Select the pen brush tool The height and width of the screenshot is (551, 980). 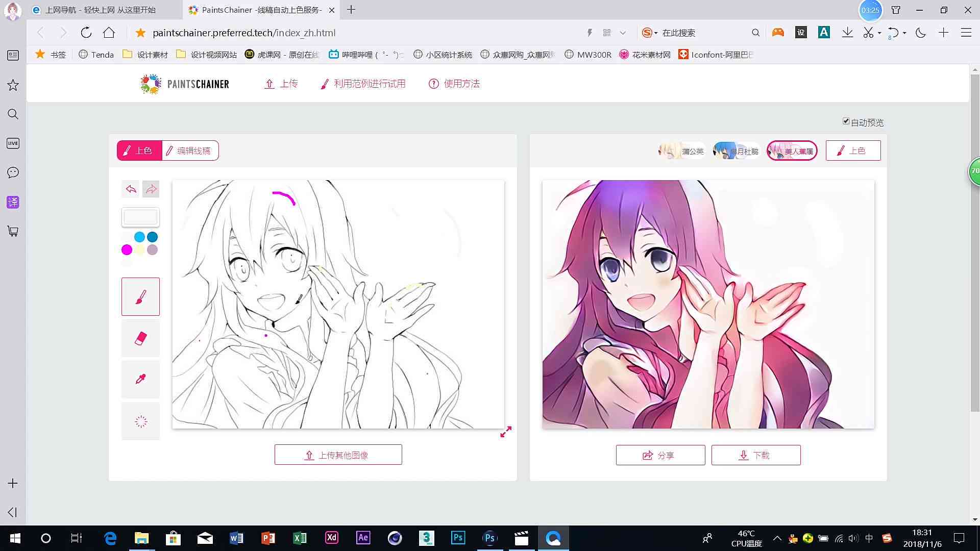[x=140, y=296]
